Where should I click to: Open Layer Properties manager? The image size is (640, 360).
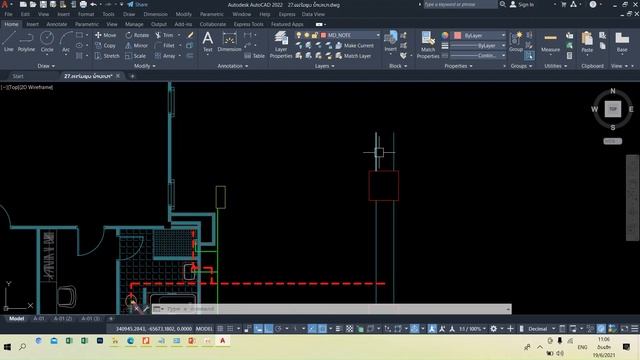pos(281,45)
